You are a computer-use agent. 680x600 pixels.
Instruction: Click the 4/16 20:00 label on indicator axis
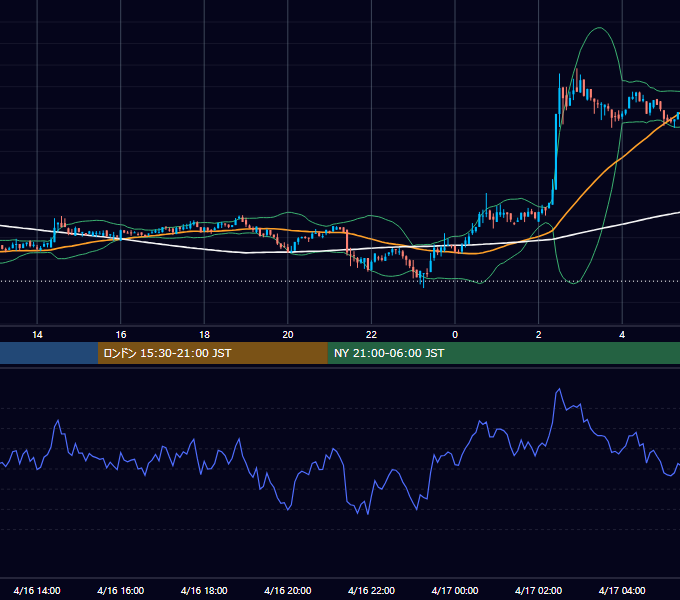(288, 590)
